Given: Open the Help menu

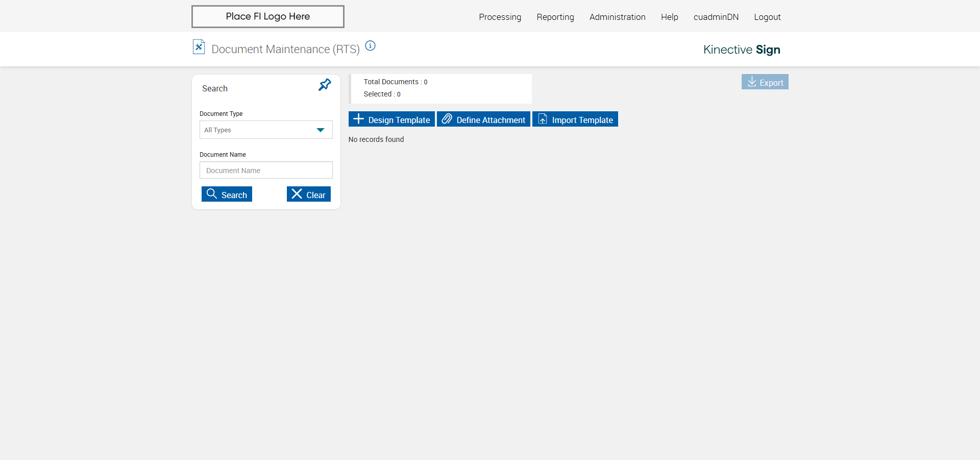Looking at the screenshot, I should coord(670,17).
